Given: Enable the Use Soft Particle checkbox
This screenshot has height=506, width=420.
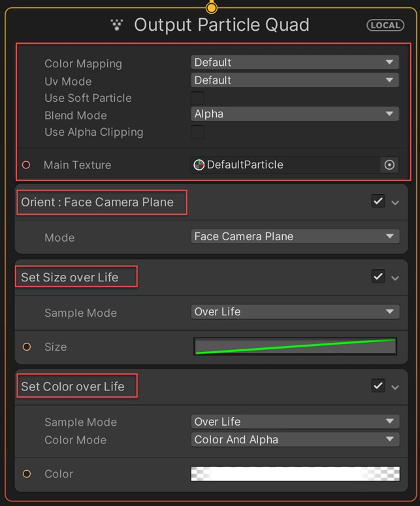Looking at the screenshot, I should click(197, 98).
